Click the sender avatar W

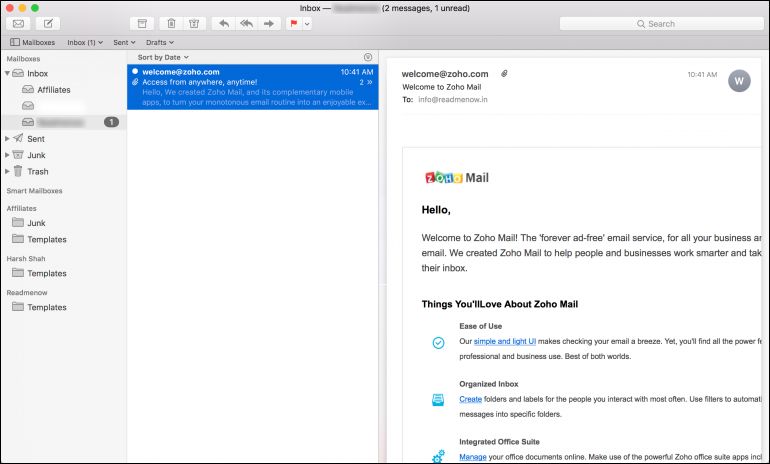(739, 81)
